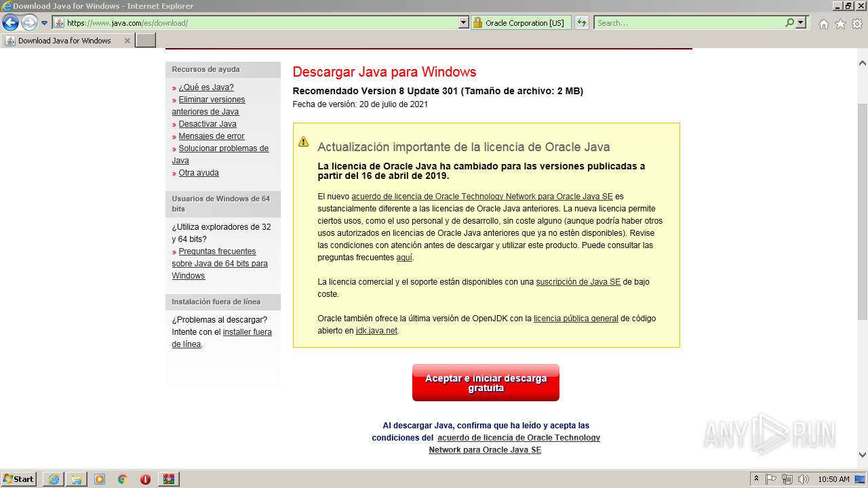Open the Windows Start button

point(19,479)
